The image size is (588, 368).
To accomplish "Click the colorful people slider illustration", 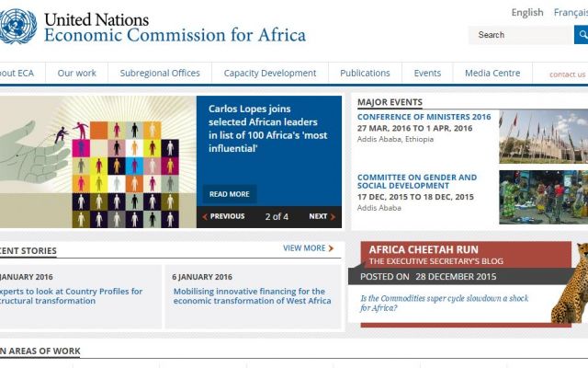I will [x=98, y=162].
